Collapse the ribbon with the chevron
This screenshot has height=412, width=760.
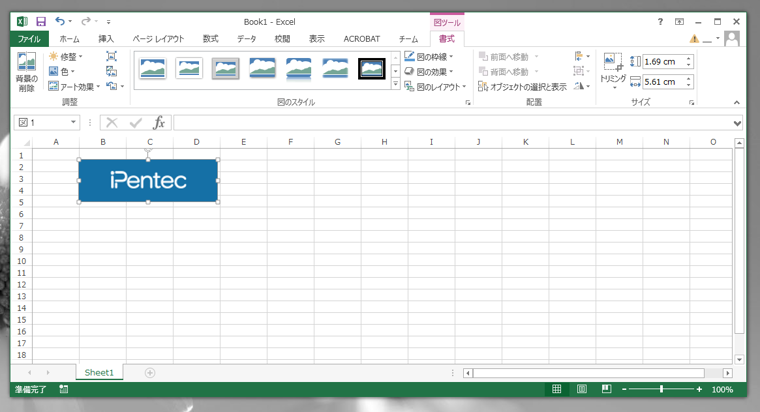tap(736, 102)
